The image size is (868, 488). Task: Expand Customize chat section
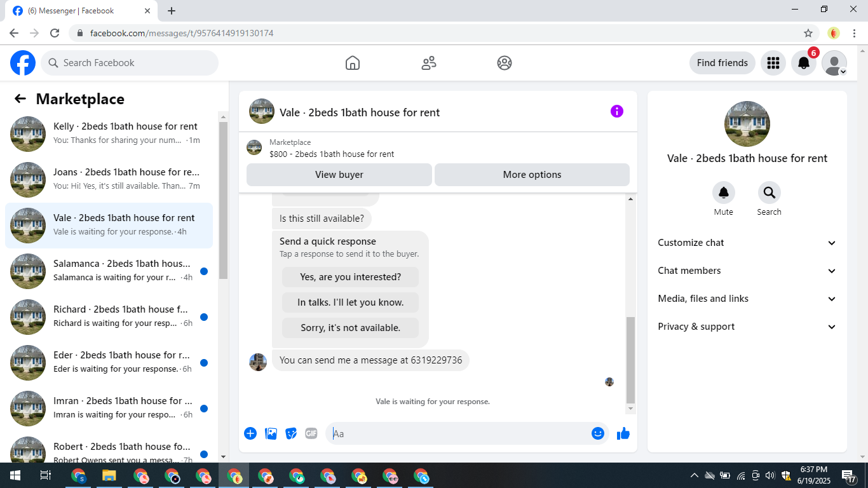[747, 243]
